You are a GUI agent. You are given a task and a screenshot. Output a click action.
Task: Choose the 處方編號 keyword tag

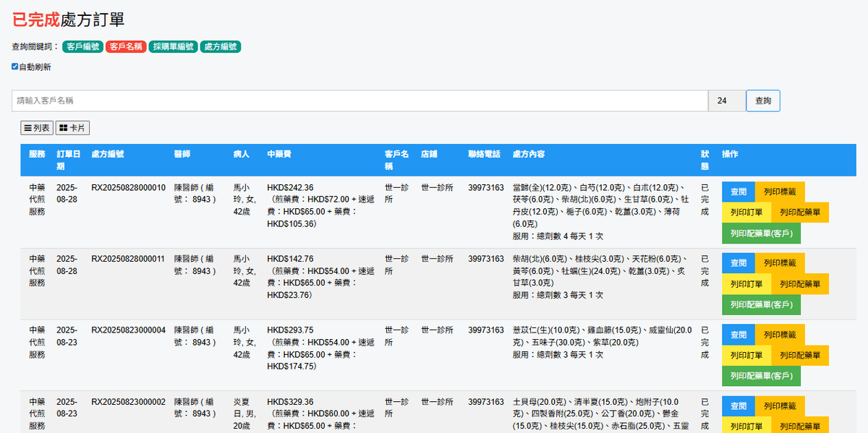(221, 47)
